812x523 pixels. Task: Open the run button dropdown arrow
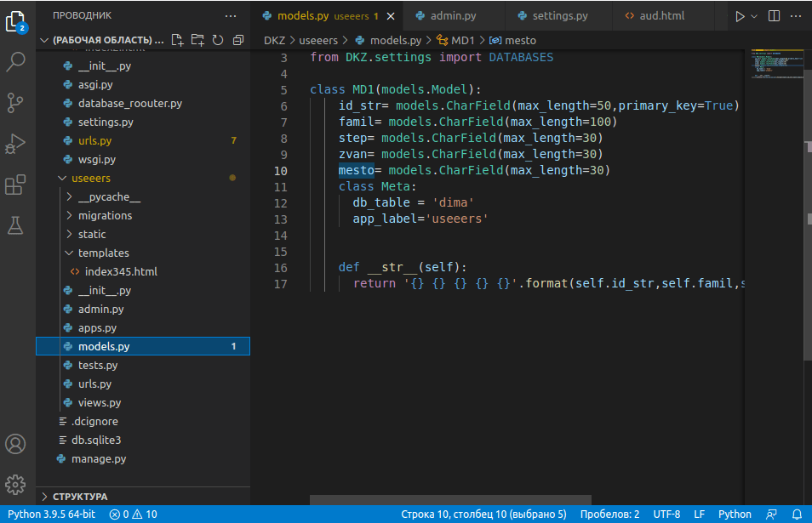click(x=754, y=16)
